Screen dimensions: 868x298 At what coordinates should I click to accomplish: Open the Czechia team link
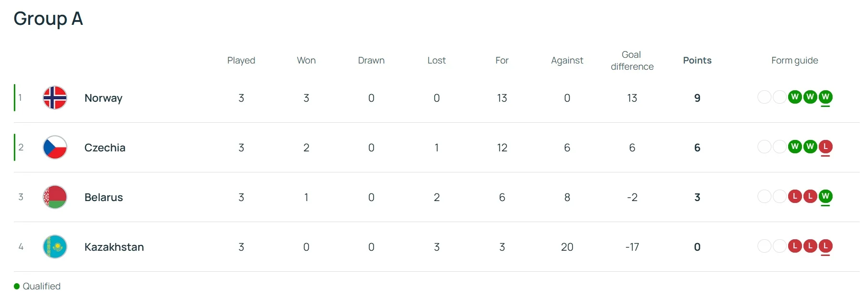pyautogui.click(x=105, y=148)
